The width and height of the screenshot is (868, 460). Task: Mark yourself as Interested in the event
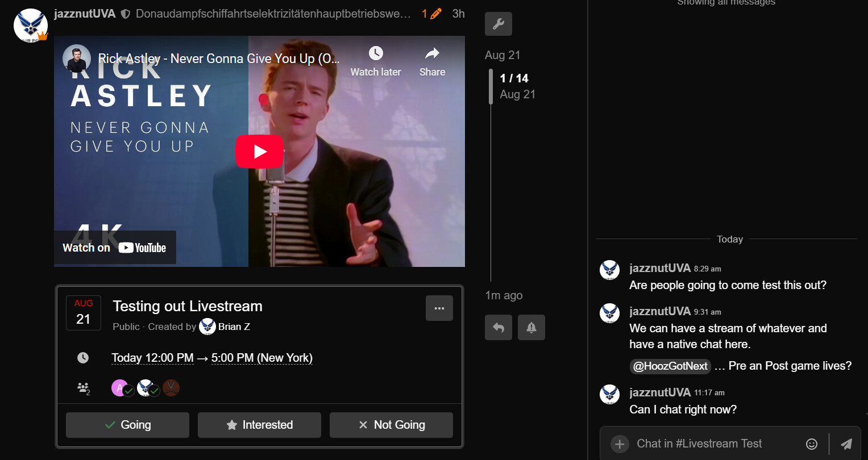[259, 425]
